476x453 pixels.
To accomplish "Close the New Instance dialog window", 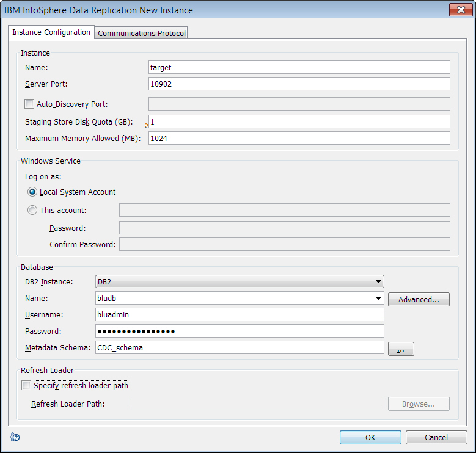I will [461, 10].
